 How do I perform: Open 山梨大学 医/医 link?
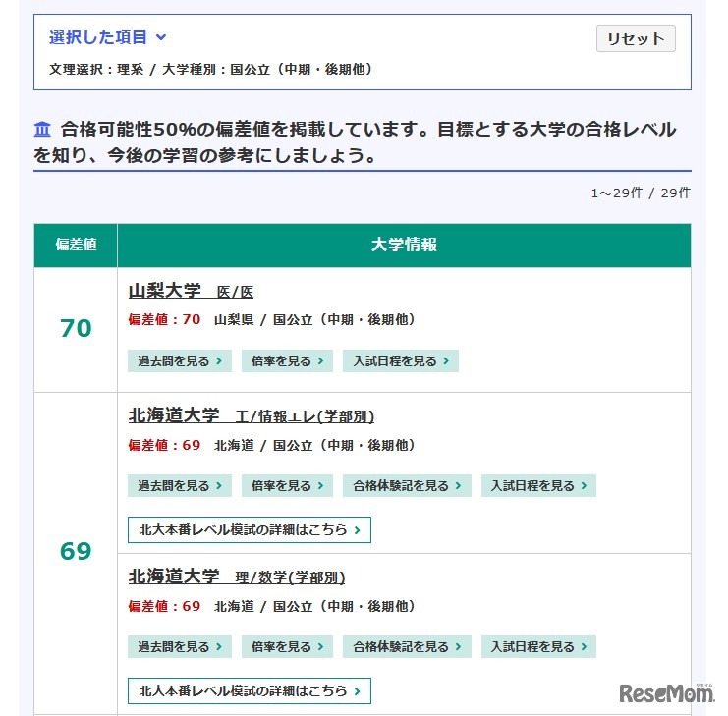tap(191, 292)
